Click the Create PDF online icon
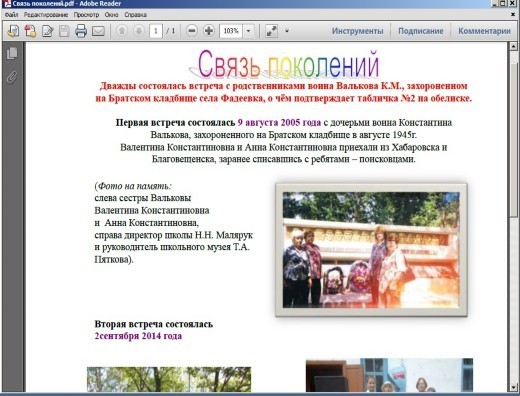This screenshot has height=396, width=520. (30, 31)
